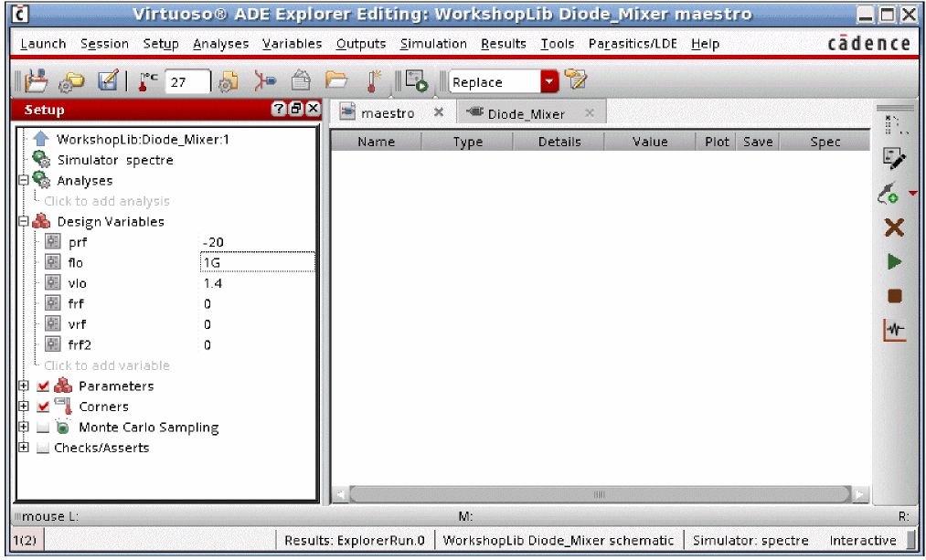Screen dimensions: 926x560
Task: Close the maestro tab
Action: (438, 112)
